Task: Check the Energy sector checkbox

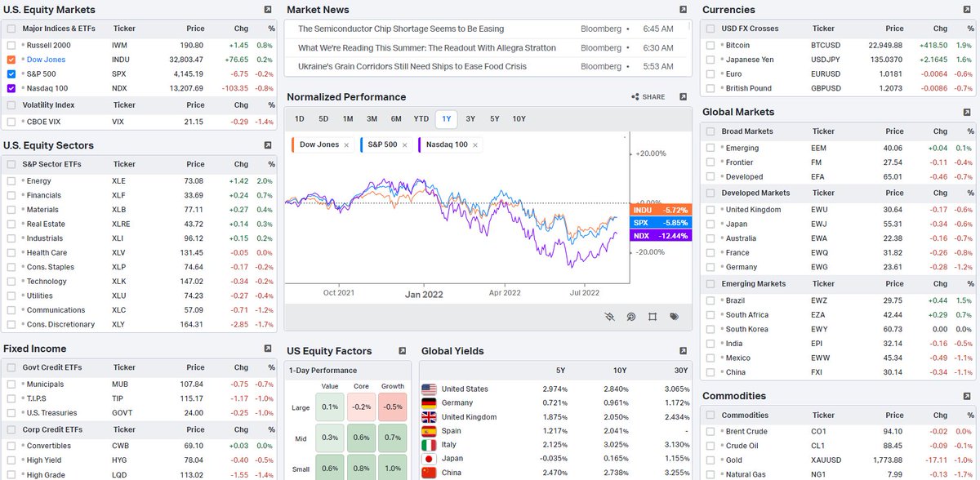Action: point(11,181)
